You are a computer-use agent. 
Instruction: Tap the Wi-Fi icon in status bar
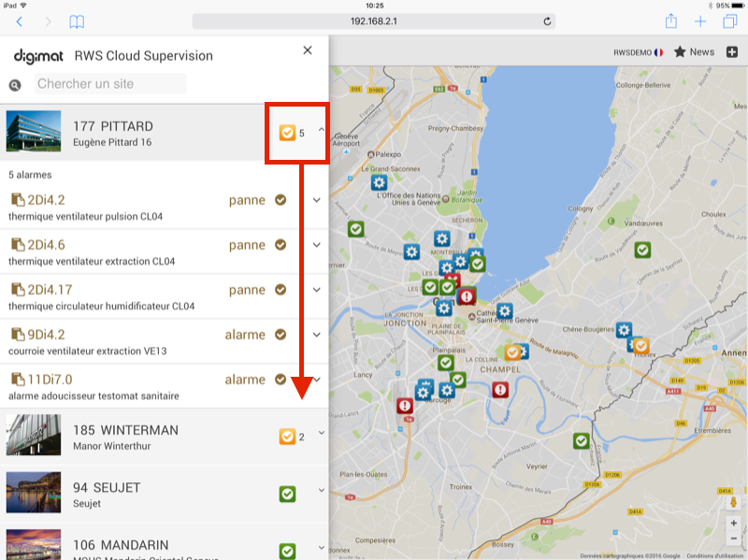[23, 6]
